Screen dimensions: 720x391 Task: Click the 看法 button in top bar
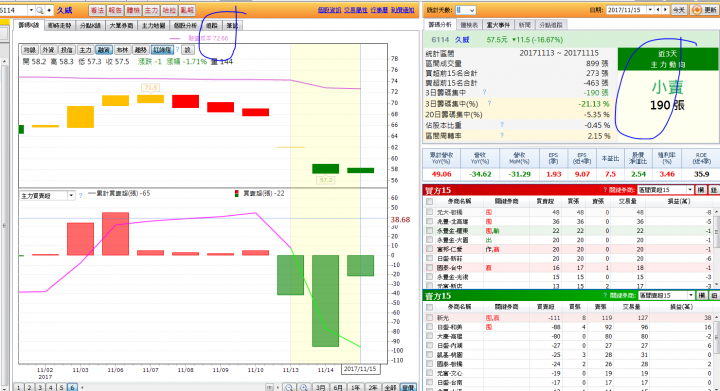pyautogui.click(x=97, y=10)
